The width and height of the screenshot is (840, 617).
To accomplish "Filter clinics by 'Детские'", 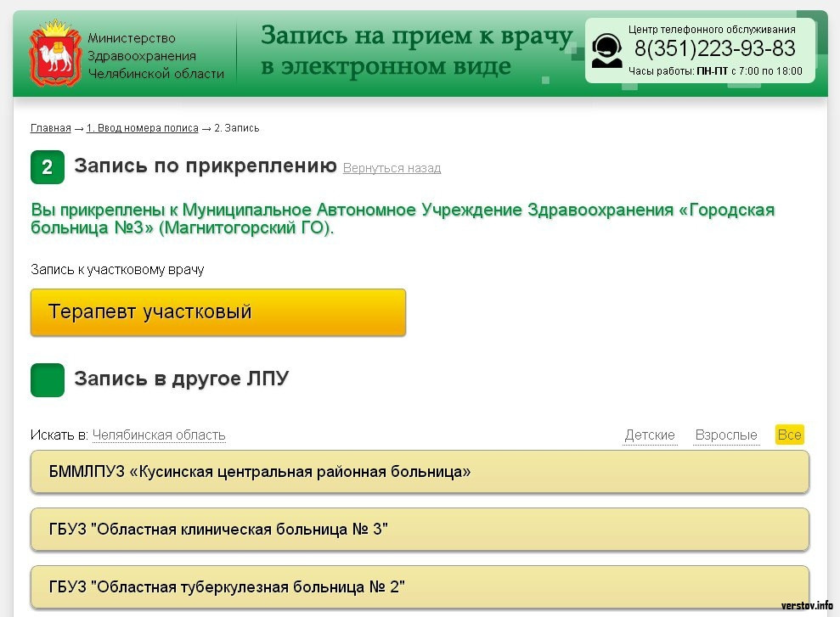I will [650, 435].
